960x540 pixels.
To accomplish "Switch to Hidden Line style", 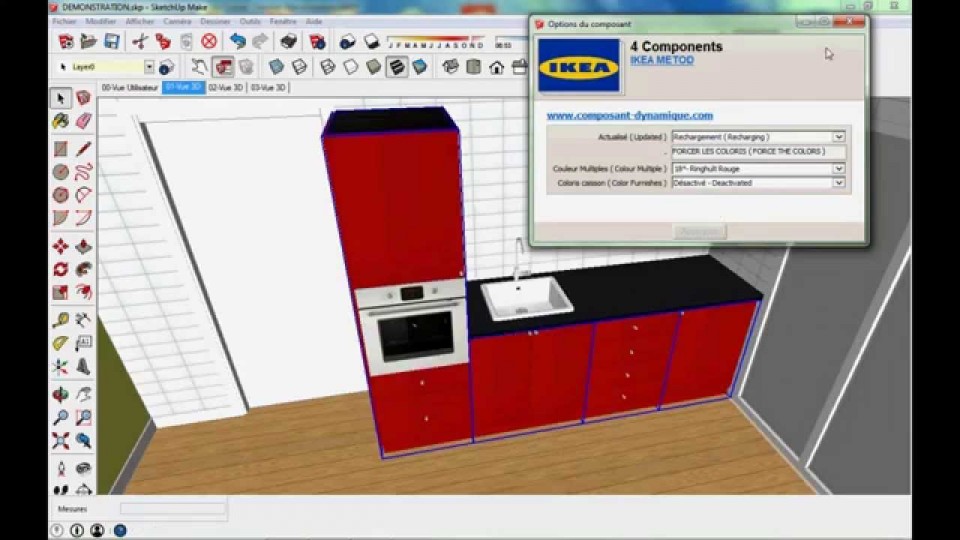I will pos(351,67).
